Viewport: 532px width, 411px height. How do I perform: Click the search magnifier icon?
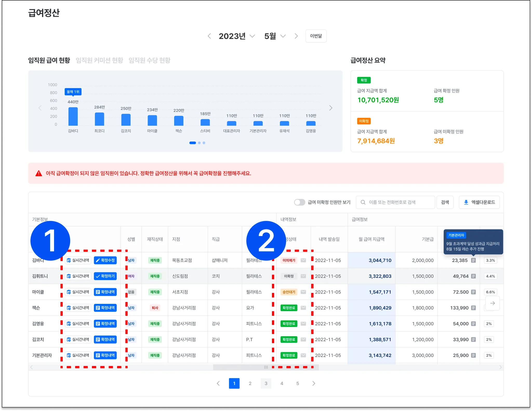coord(363,202)
